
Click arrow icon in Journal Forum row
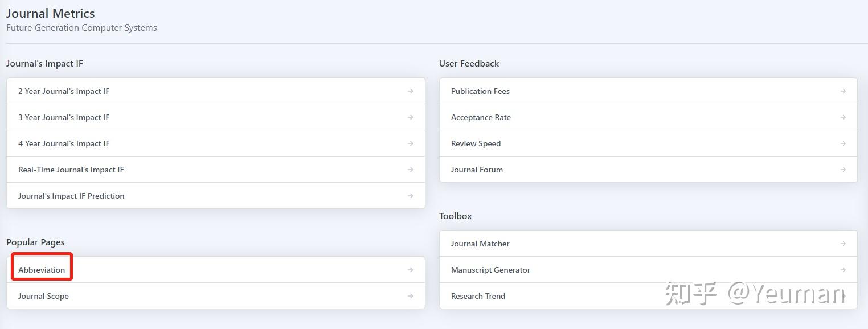coord(844,170)
